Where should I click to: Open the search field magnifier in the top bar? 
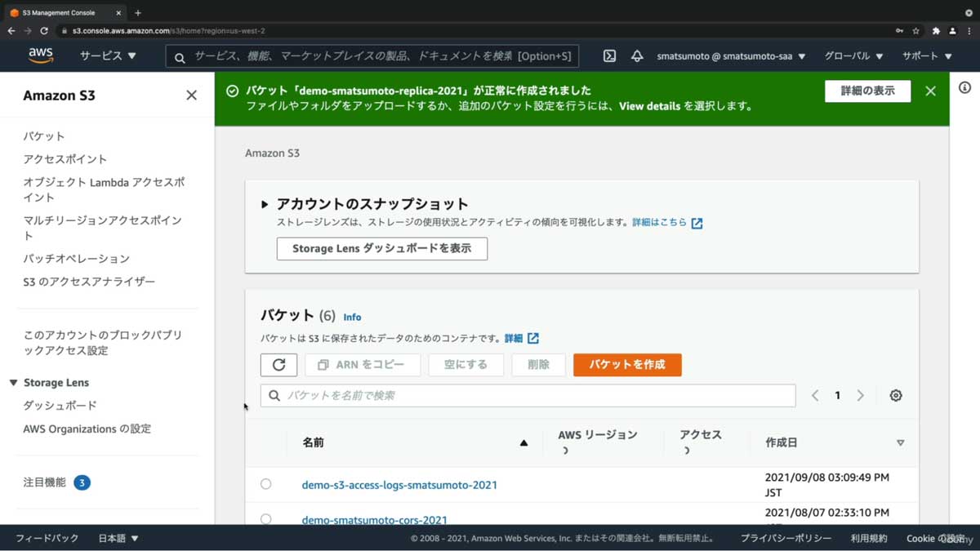179,56
